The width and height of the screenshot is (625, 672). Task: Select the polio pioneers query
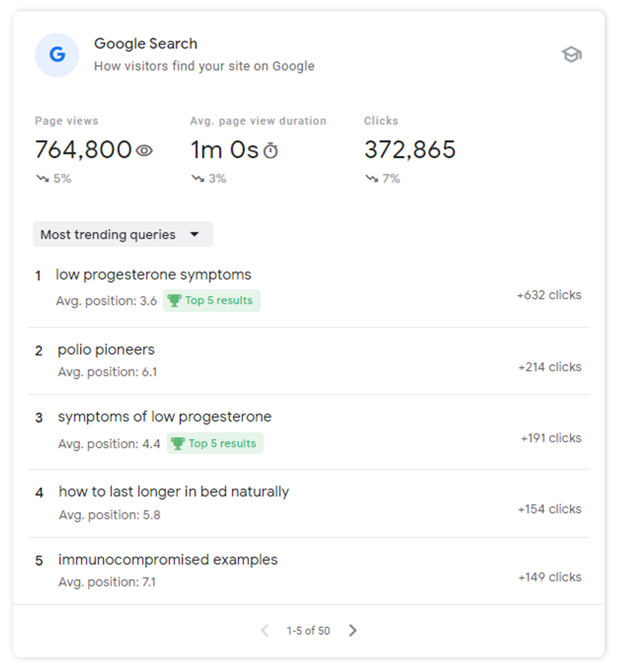[x=106, y=350]
